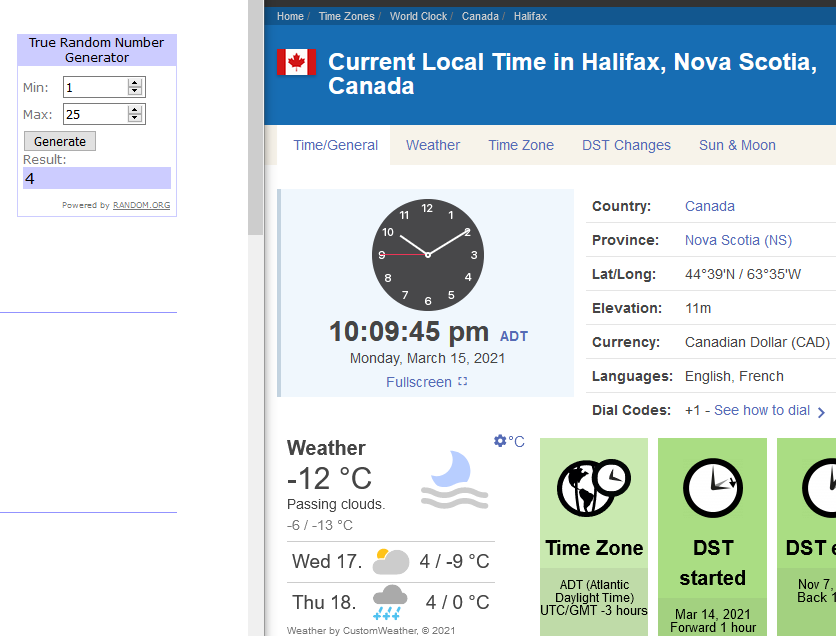Image resolution: width=836 pixels, height=636 pixels.
Task: Select the Sun & Moon tab
Action: (x=737, y=145)
